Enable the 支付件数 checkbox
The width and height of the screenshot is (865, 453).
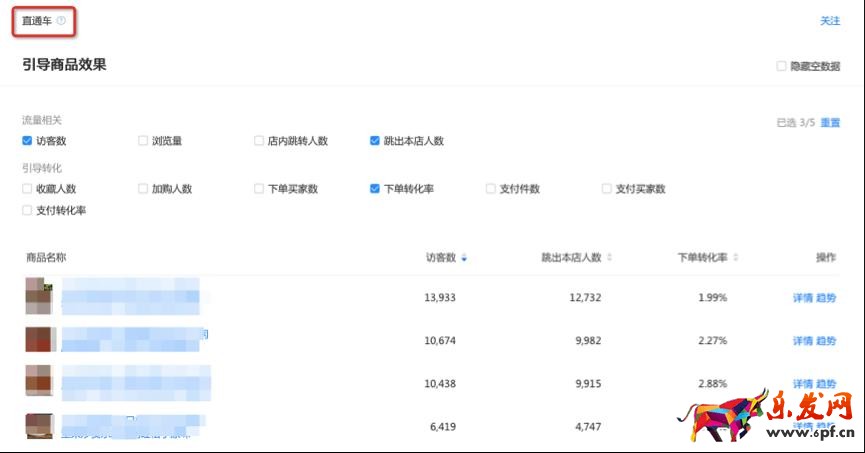tap(490, 189)
